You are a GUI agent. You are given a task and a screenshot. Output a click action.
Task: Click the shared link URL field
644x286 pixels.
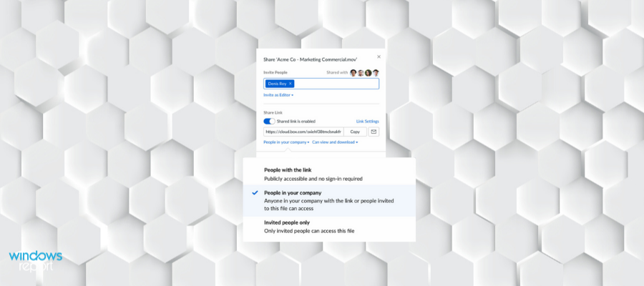pyautogui.click(x=303, y=132)
